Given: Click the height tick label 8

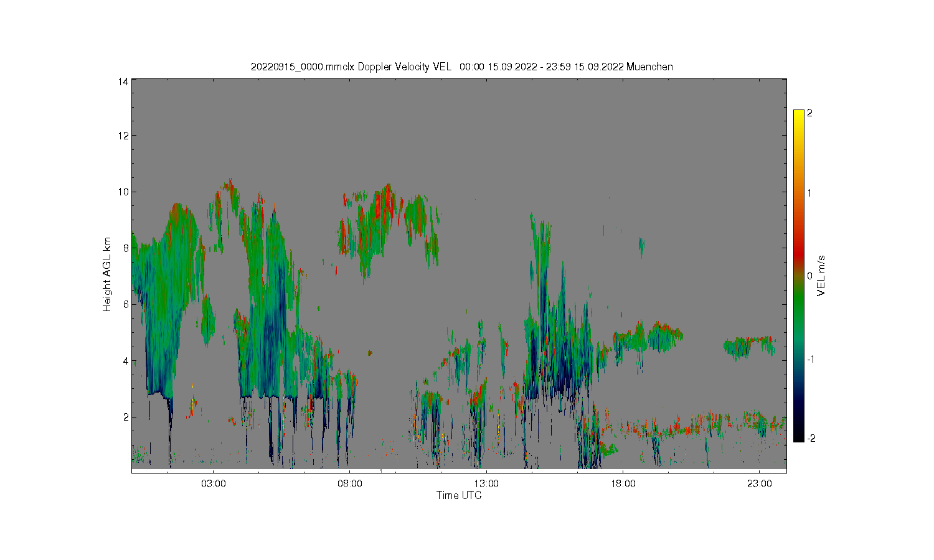Looking at the screenshot, I should point(126,248).
